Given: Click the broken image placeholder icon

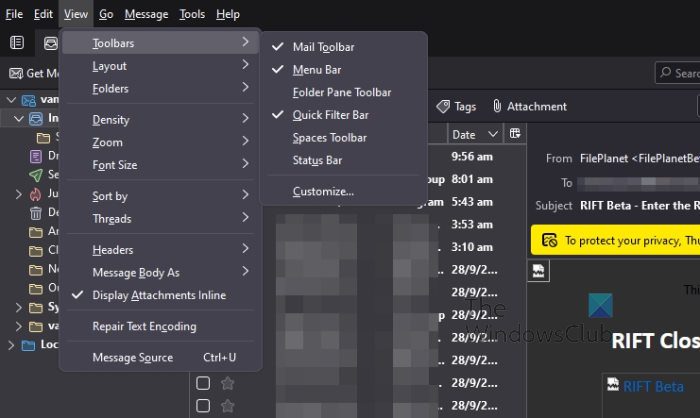Looking at the screenshot, I should (x=538, y=271).
